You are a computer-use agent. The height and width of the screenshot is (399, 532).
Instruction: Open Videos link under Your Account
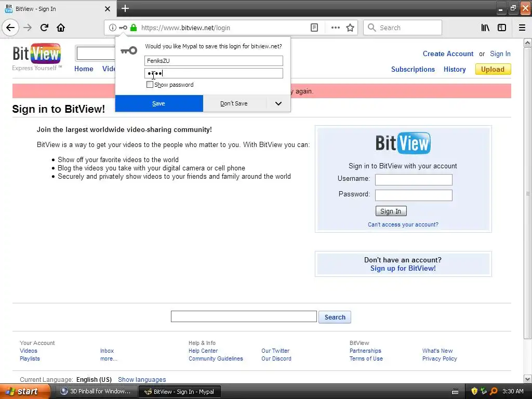[29, 351]
